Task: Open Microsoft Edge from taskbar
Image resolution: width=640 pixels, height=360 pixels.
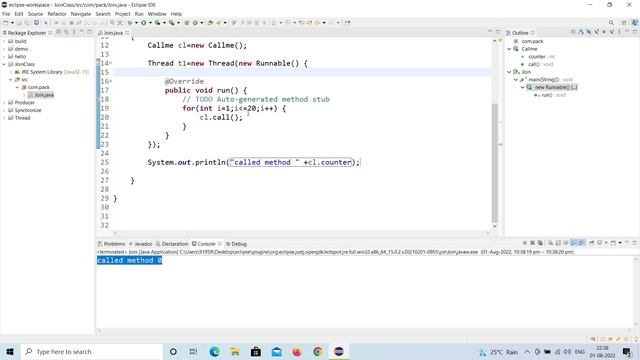Action: 214,351
